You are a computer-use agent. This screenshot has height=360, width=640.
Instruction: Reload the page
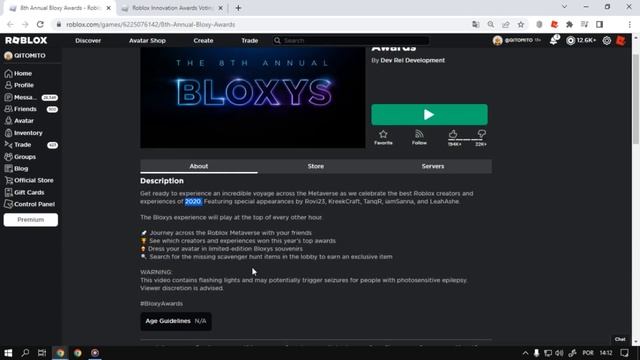[x=40, y=24]
